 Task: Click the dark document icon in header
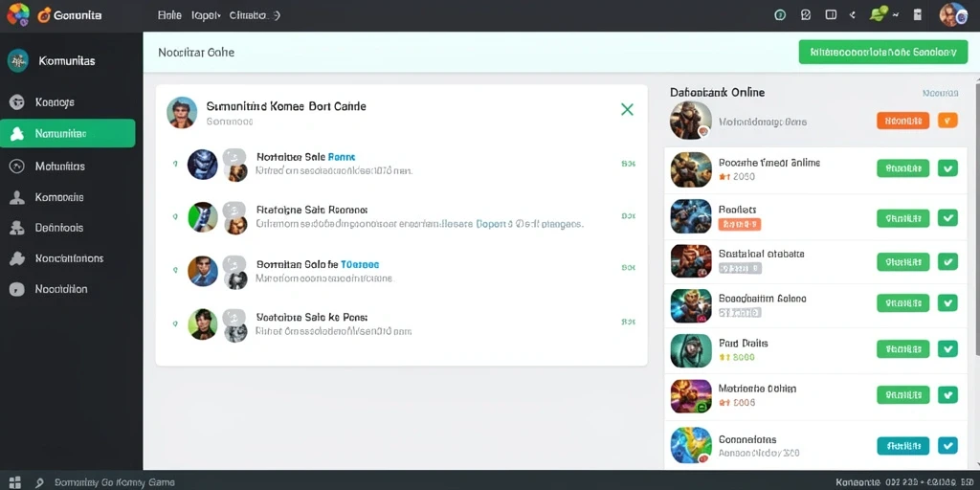[x=918, y=15]
